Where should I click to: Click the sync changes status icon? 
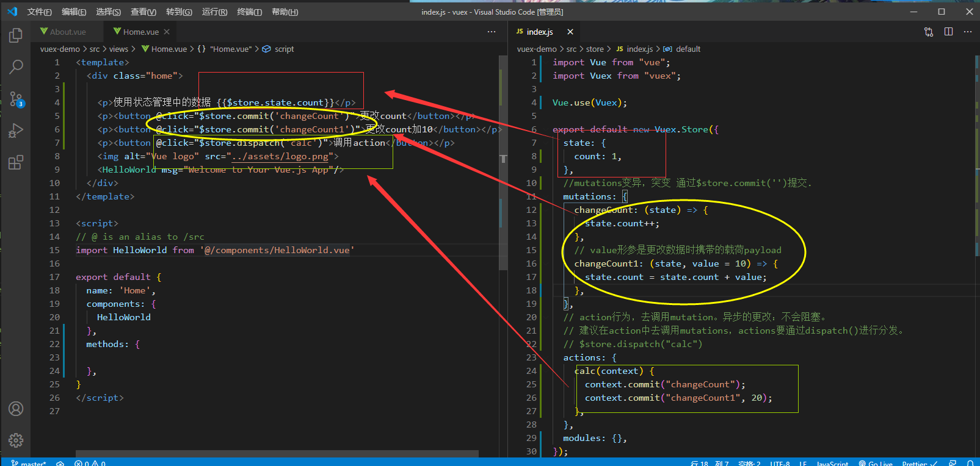[x=60, y=464]
